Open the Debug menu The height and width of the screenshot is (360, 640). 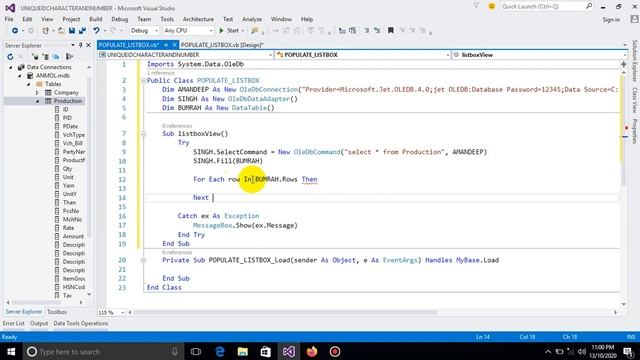point(120,19)
